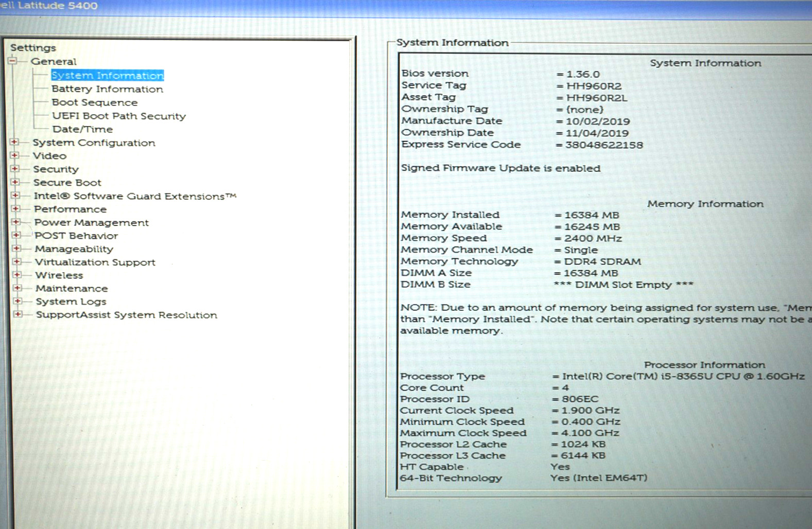Expand the Security plus icon
812x529 pixels.
[15, 169]
